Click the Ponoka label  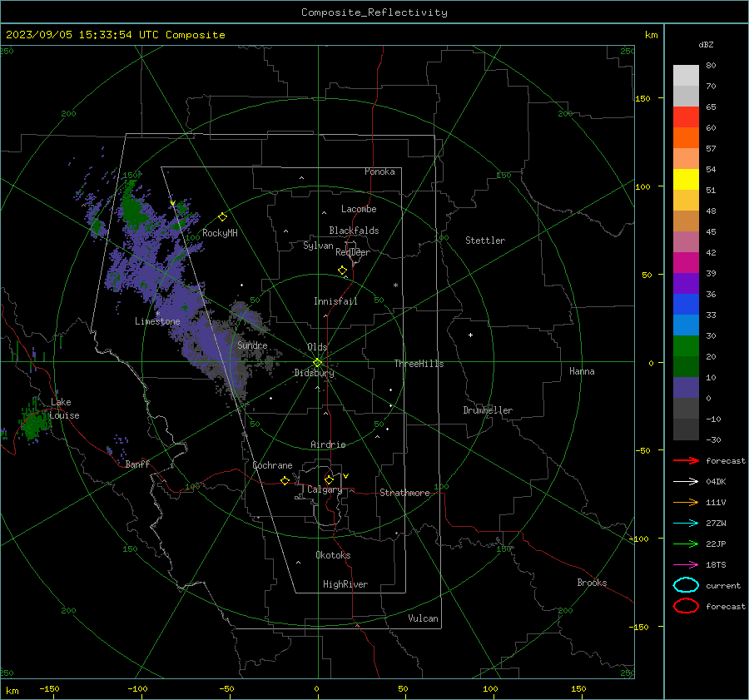(379, 171)
